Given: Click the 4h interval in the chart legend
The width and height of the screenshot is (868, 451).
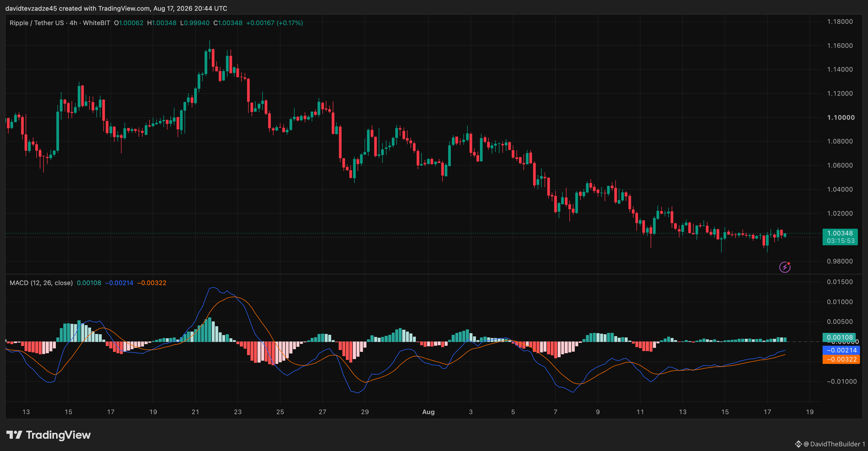Looking at the screenshot, I should click(x=73, y=23).
